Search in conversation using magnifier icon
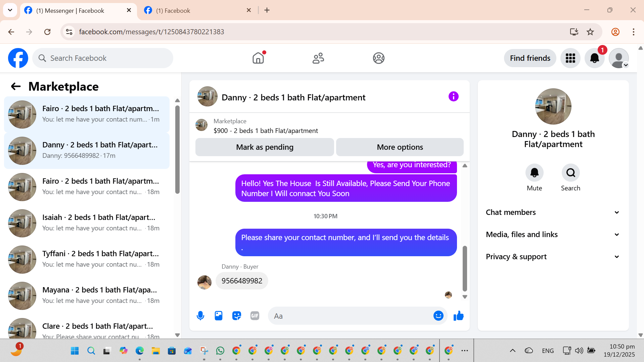The height and width of the screenshot is (362, 644). tap(570, 173)
